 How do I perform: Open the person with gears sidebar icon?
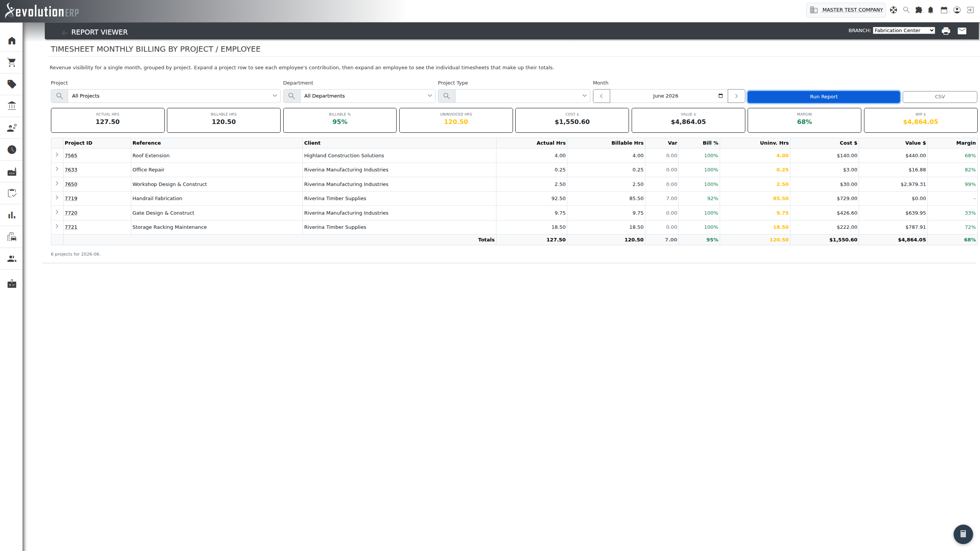coord(12,128)
